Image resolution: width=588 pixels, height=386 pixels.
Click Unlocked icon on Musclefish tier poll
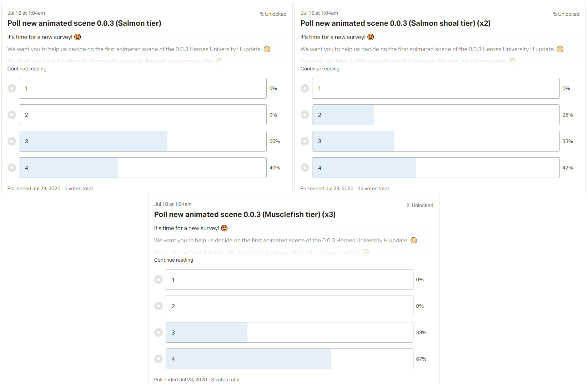[x=408, y=206]
